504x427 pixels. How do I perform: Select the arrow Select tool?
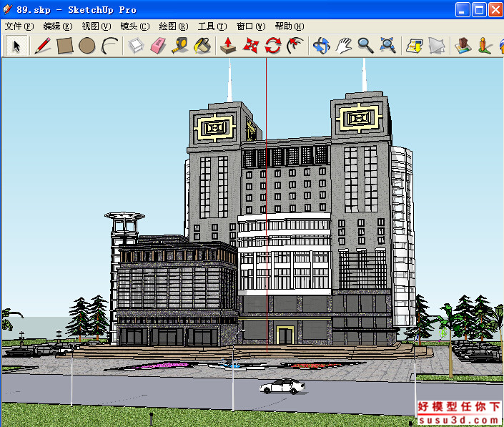click(16, 46)
